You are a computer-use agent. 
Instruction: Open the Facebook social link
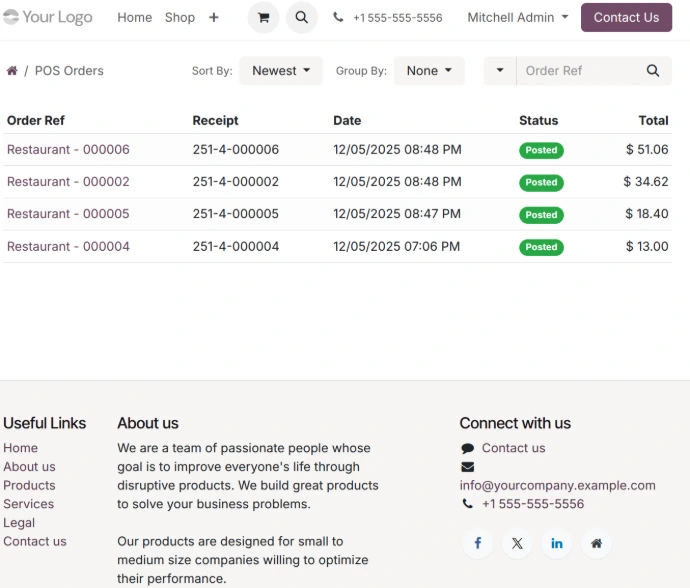coord(477,543)
